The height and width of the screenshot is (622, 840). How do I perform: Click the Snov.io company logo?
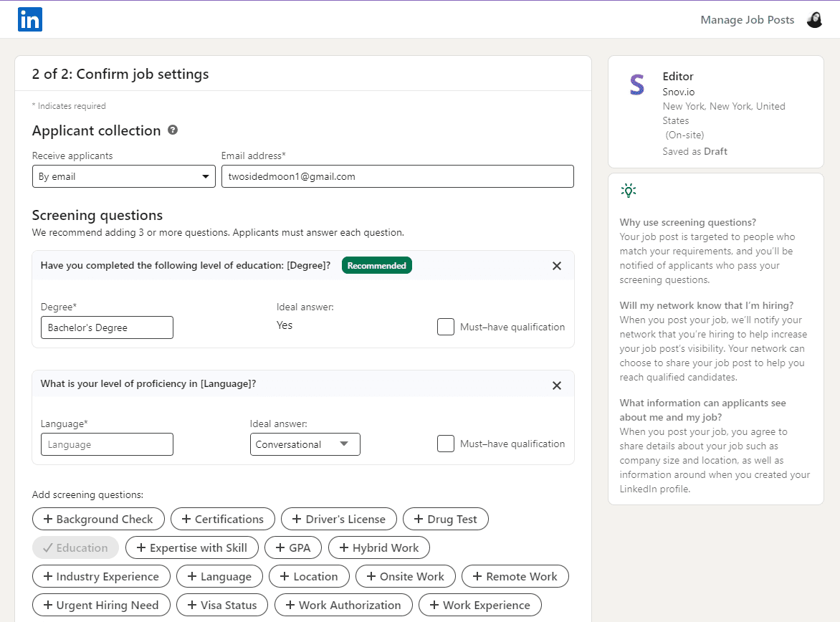(636, 85)
